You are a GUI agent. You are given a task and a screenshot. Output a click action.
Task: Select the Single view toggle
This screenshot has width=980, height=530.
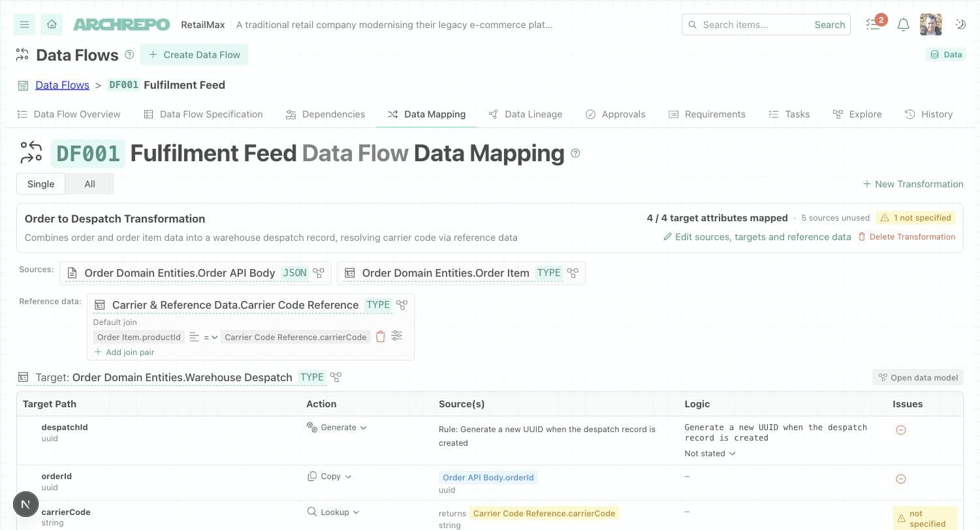[40, 184]
